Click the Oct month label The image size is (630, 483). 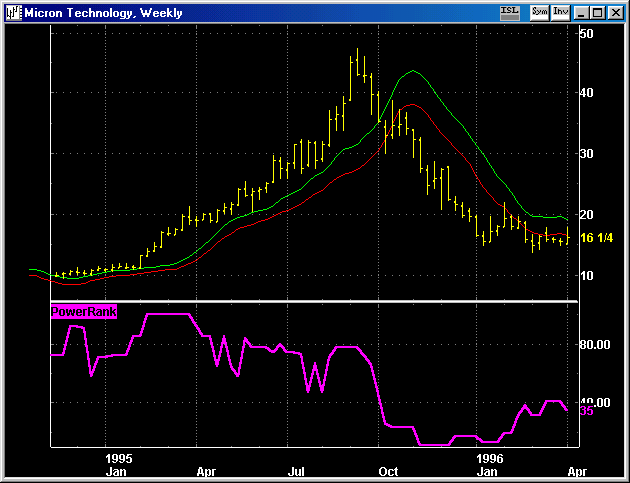(x=389, y=472)
